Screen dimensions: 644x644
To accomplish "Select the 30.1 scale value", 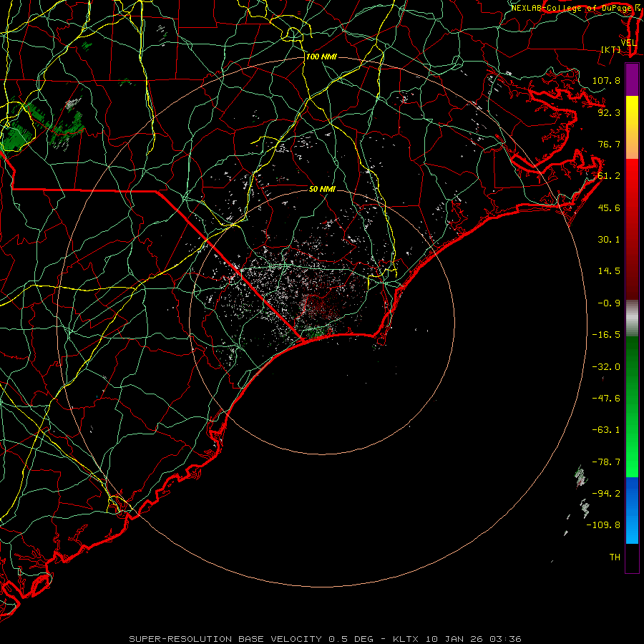I will pos(609,240).
